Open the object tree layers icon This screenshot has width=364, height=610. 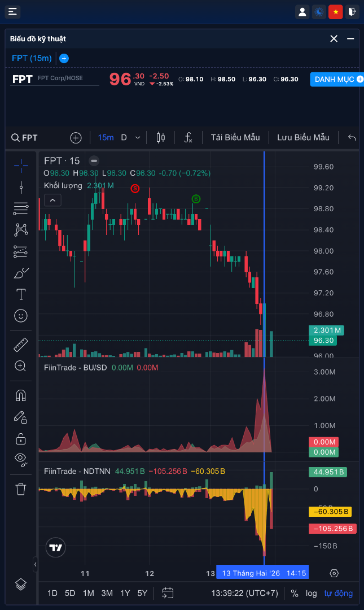[21, 585]
